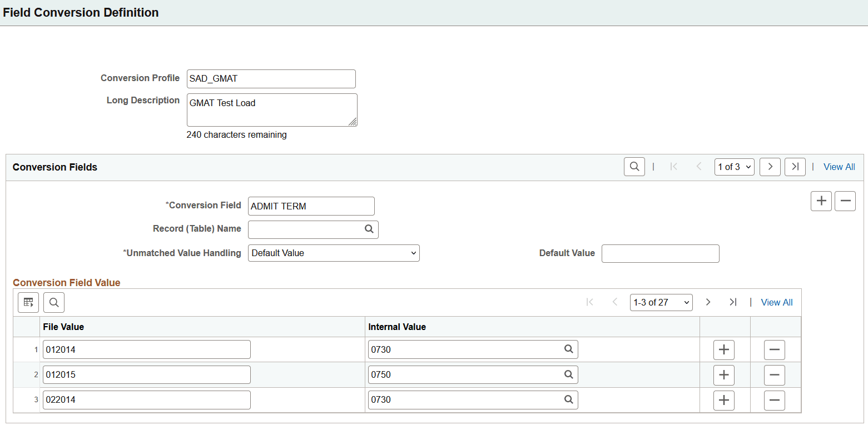Click the Field Conversion Definition page title
Viewport: 868px width, 425px height.
(81, 12)
